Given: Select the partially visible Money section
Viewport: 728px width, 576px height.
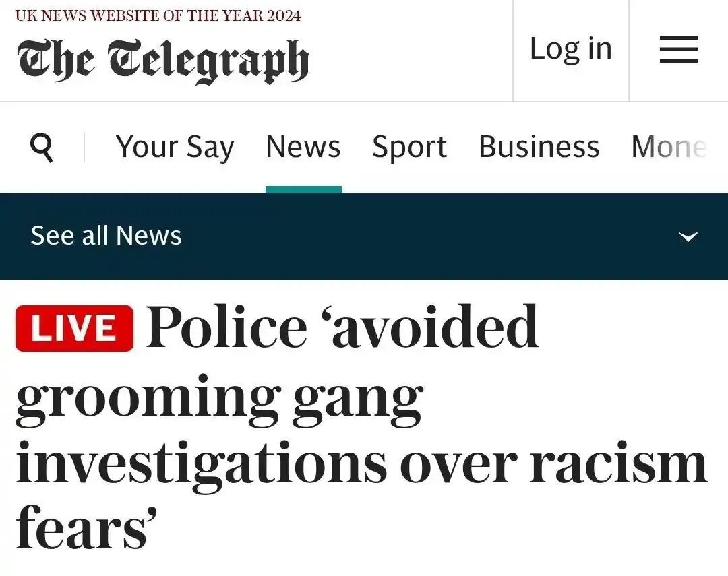Looking at the screenshot, I should pos(669,147).
